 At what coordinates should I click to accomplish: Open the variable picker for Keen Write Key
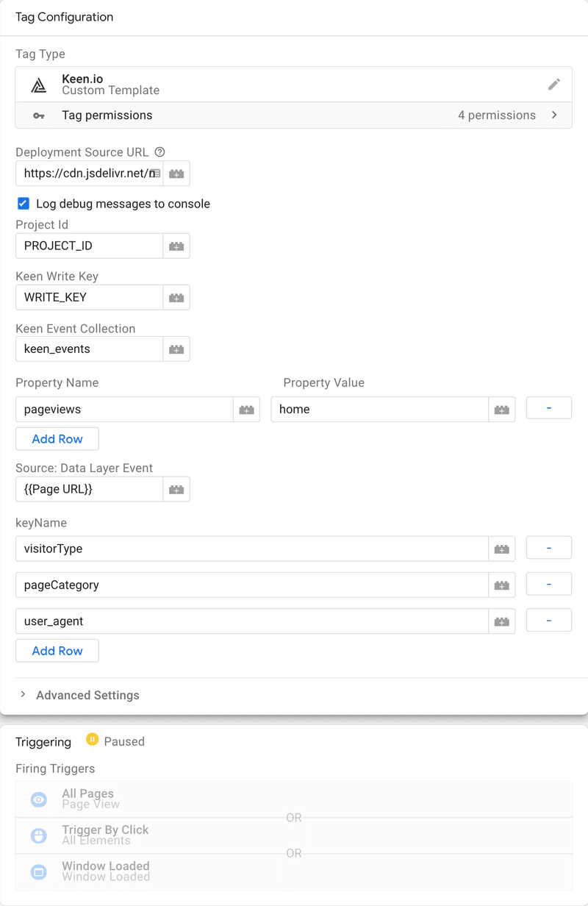[x=176, y=297]
